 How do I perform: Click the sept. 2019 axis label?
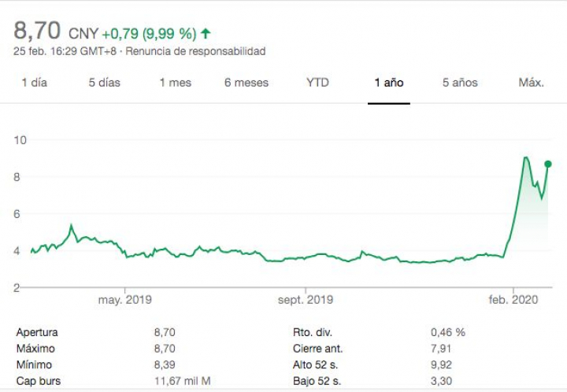[306, 300]
